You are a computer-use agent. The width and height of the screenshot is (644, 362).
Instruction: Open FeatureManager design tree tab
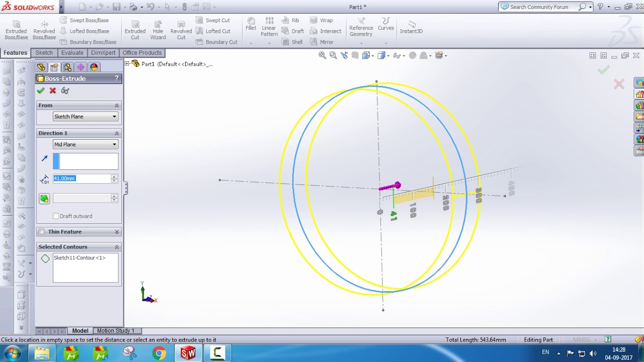pyautogui.click(x=41, y=67)
